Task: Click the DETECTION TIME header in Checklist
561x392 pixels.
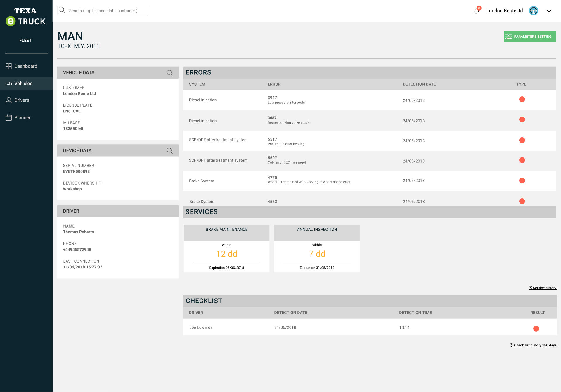Action: (x=415, y=313)
